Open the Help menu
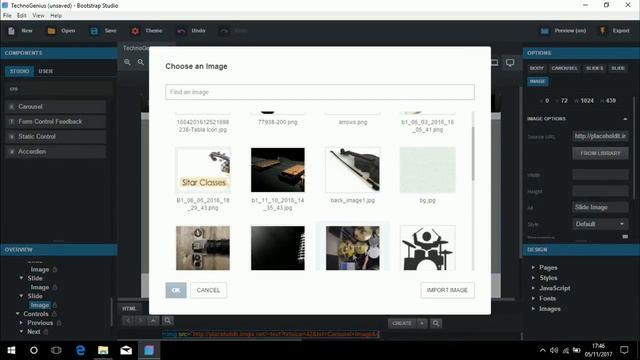 pyautogui.click(x=56, y=16)
